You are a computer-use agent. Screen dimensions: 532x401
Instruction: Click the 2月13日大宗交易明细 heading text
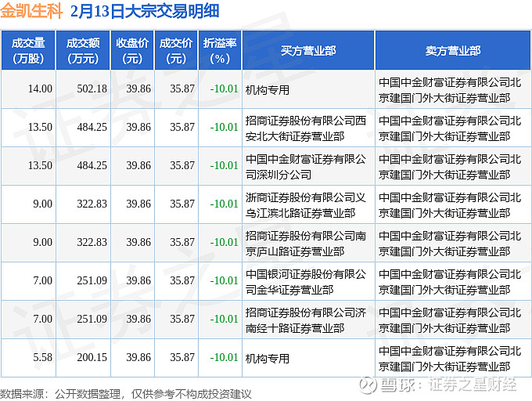click(x=145, y=11)
